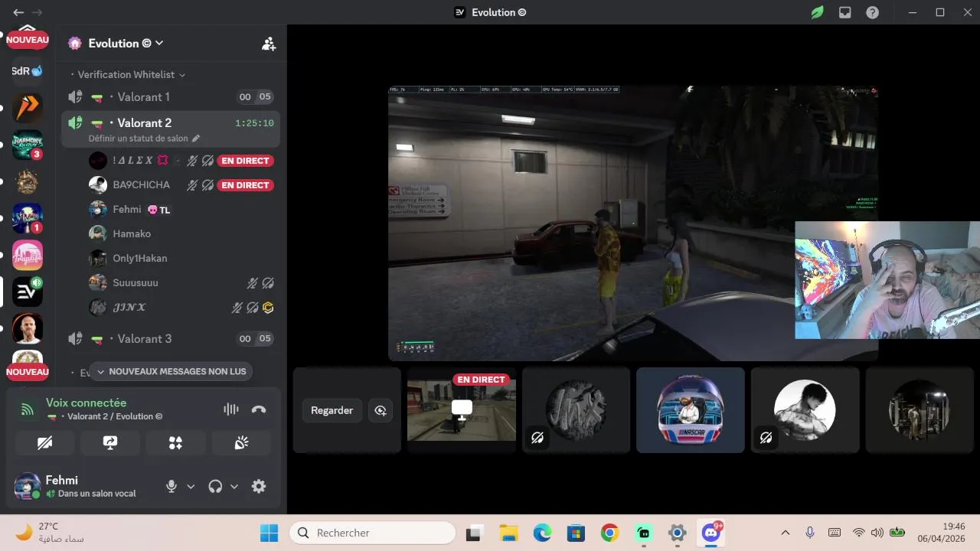Go forward with the right arrow

point(37,12)
